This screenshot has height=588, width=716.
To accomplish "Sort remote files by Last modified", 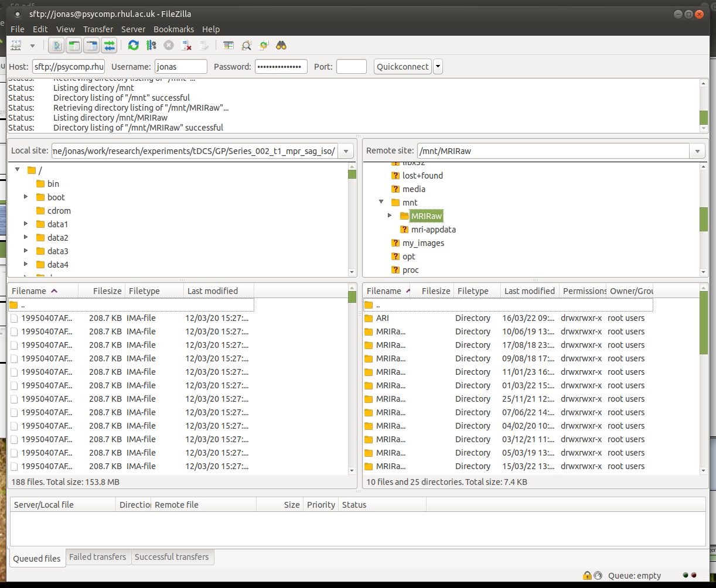I will 529,291.
